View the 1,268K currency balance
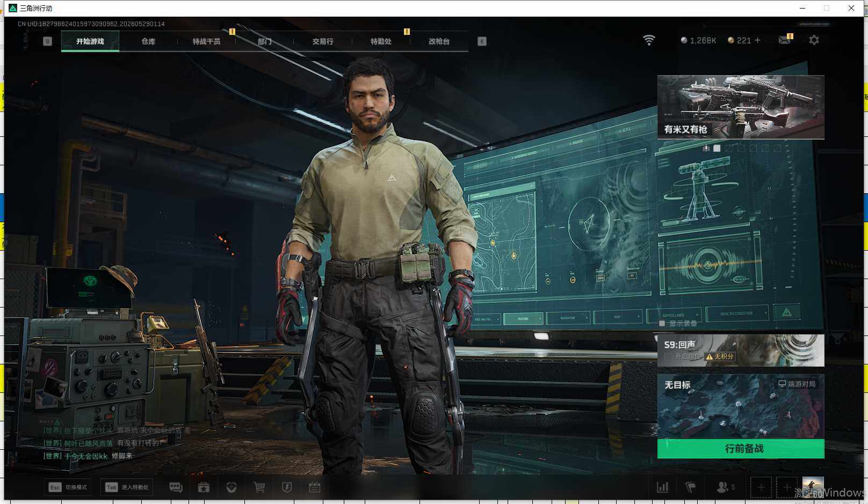Viewport: 868px width, 504px height. coord(698,40)
